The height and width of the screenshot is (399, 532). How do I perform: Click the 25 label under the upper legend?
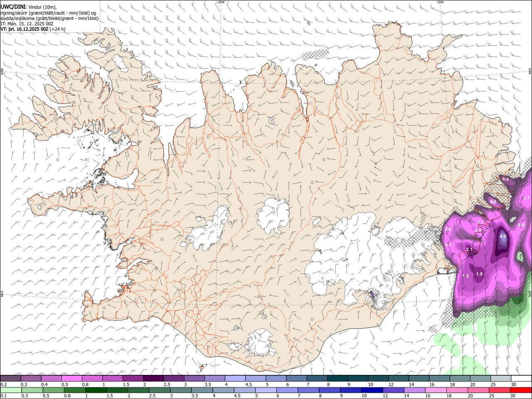pyautogui.click(x=492, y=384)
